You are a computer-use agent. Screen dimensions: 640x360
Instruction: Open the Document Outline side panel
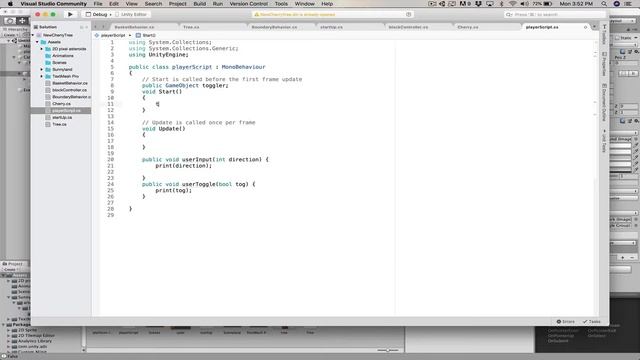pos(604,102)
